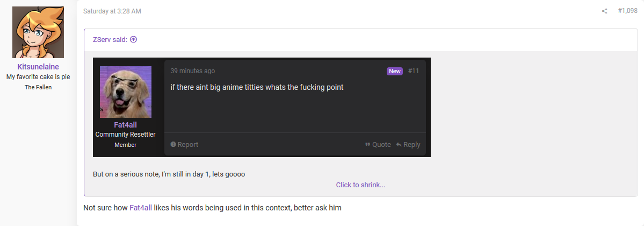Click the Report icon in the embedded post
Image resolution: width=644 pixels, height=226 pixels.
173,145
